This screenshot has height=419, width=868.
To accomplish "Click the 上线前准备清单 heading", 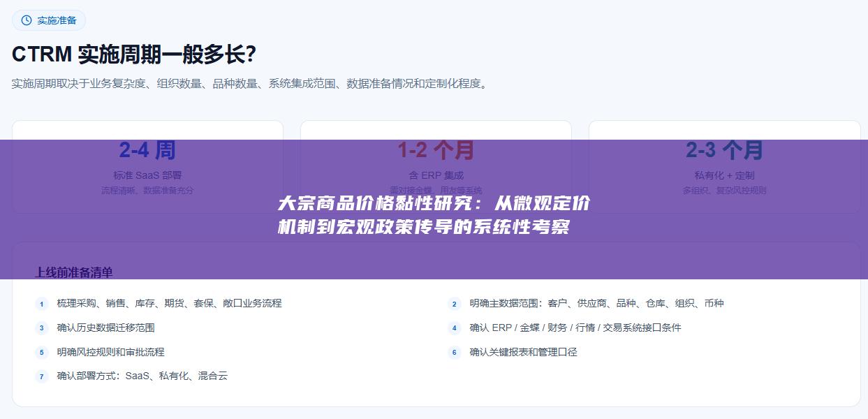I will pyautogui.click(x=74, y=272).
